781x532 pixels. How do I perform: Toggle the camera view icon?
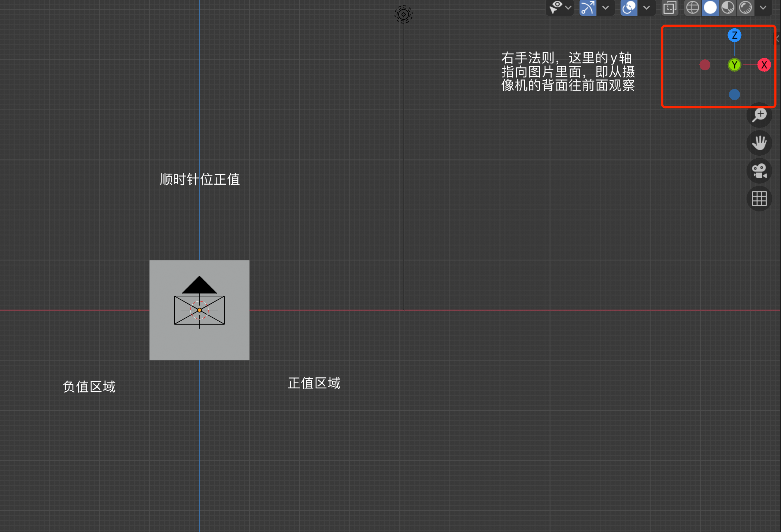(759, 171)
